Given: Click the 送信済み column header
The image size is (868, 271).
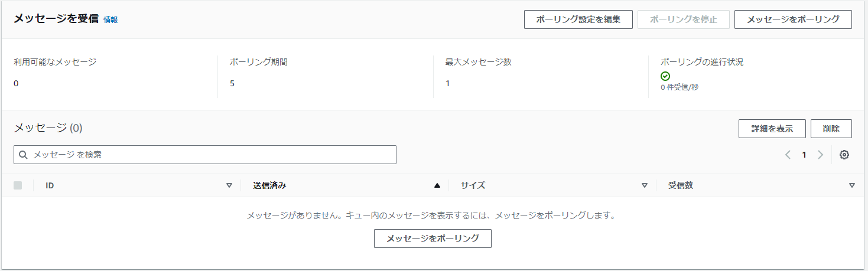Looking at the screenshot, I should [269, 185].
